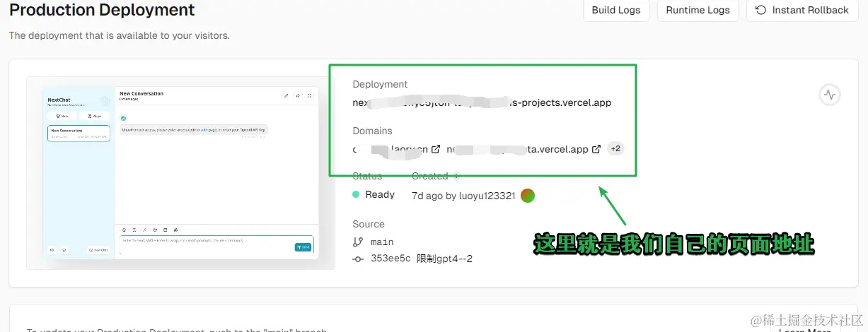Click the external-link icon after ta.vercel.app
The image size is (868, 332).
[596, 149]
